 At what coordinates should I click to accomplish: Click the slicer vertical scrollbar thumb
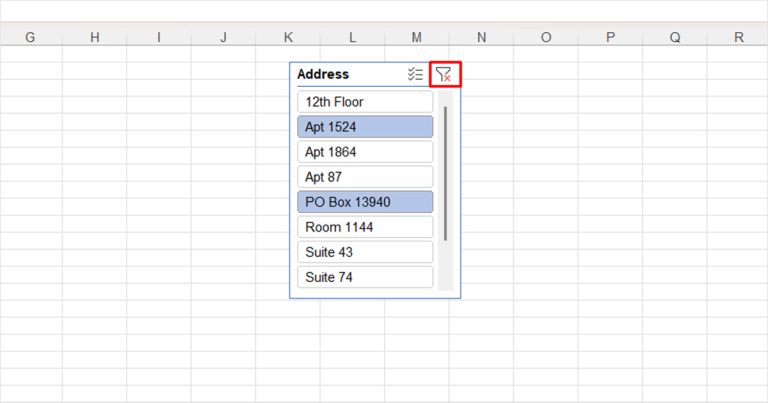[445, 173]
